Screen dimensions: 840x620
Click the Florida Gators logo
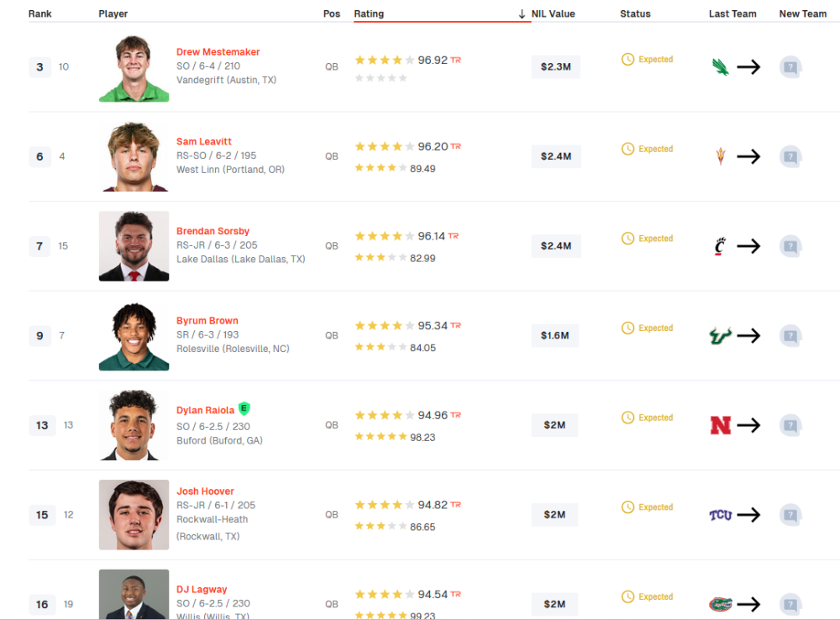(720, 604)
